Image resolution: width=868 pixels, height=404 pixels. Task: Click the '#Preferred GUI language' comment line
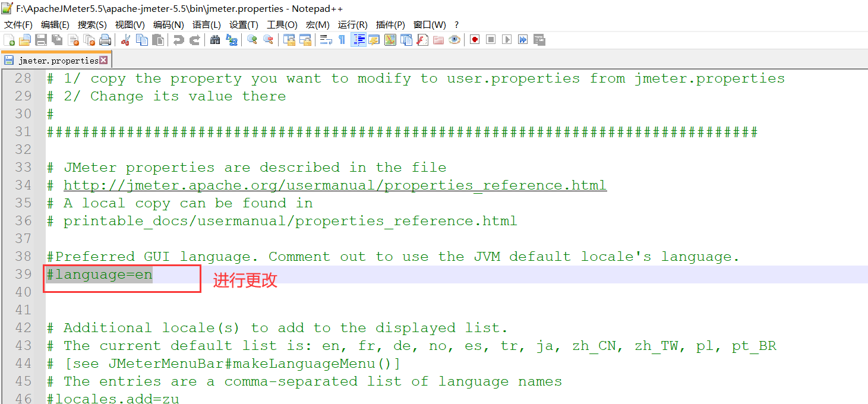coord(393,257)
